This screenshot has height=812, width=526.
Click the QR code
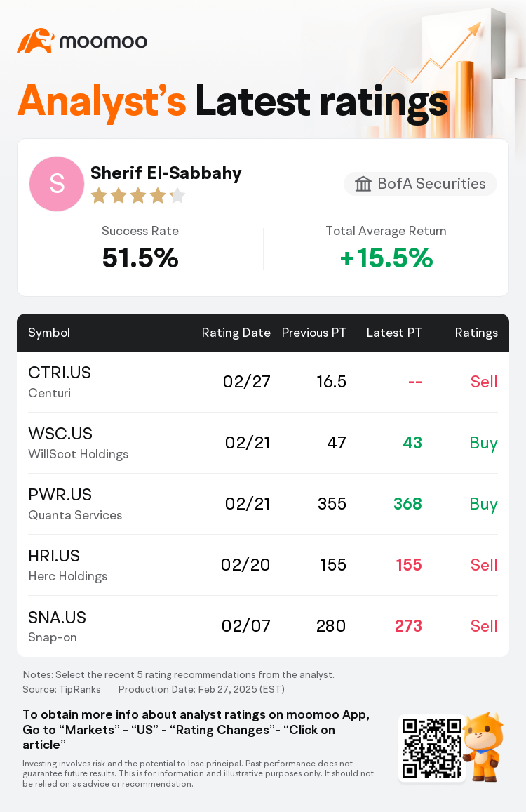coord(432,747)
